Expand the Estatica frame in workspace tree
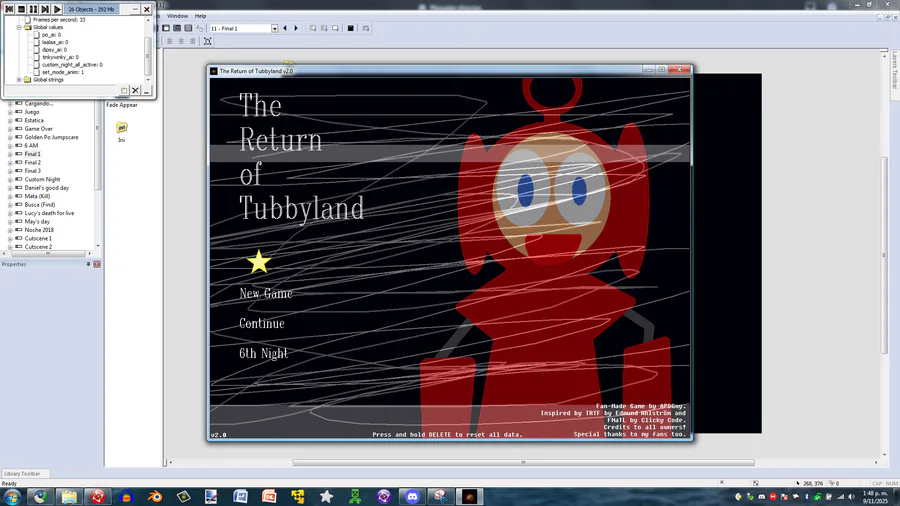The height and width of the screenshot is (506, 900). (x=10, y=120)
